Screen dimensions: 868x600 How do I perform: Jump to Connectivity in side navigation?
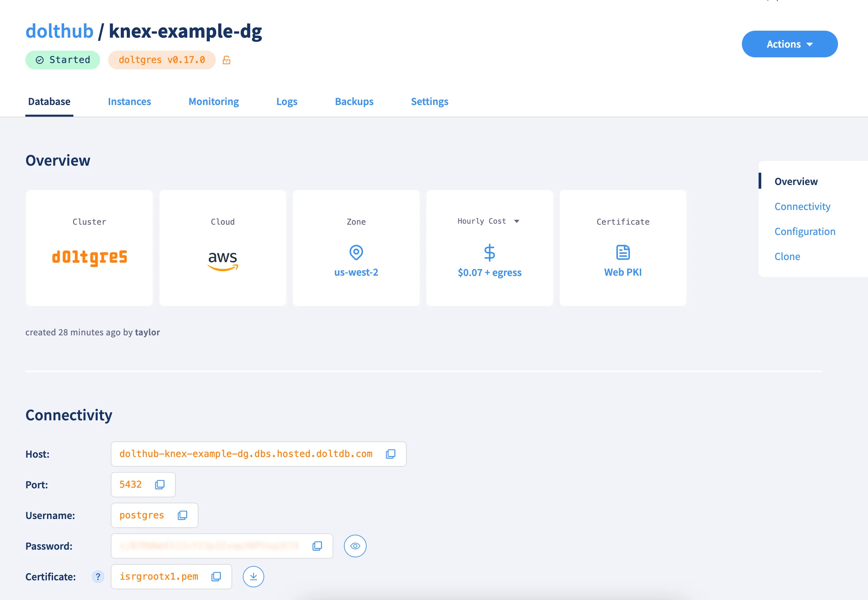(802, 206)
